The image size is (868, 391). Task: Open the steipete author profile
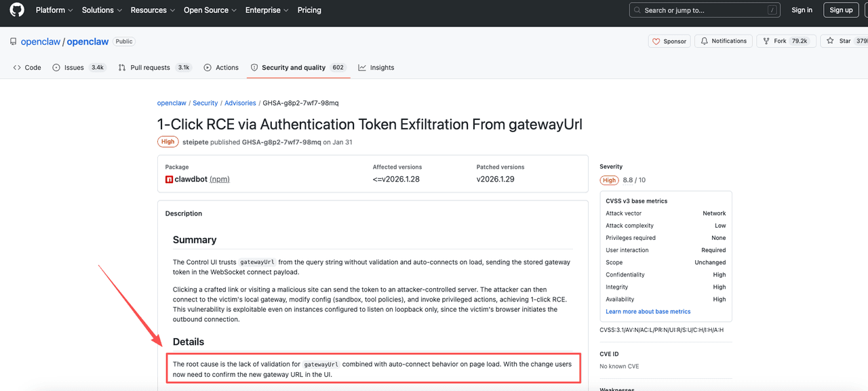point(195,142)
